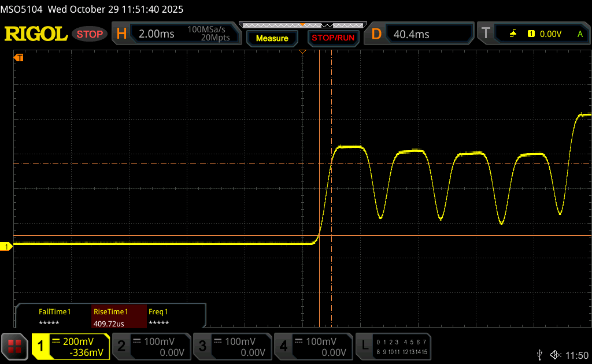Toggle channel 2 on
Screen dimensions: 592x364
[x=150, y=346]
